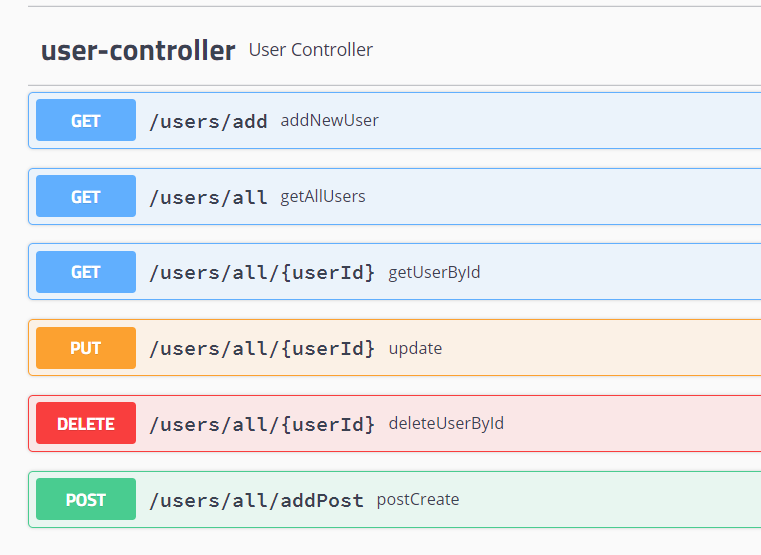Expand the /users/add endpoint path
Viewport: 761px width, 555px height.
(x=208, y=122)
